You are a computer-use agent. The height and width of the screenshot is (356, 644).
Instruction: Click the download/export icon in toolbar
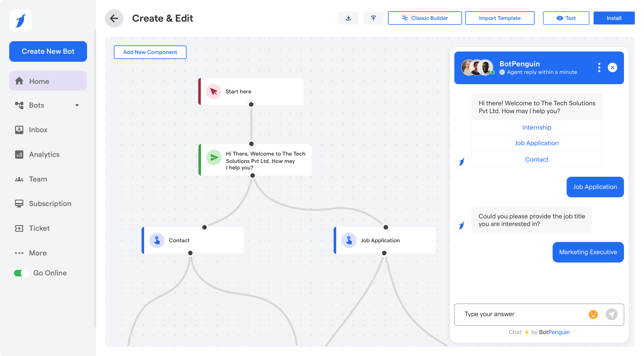click(x=349, y=18)
